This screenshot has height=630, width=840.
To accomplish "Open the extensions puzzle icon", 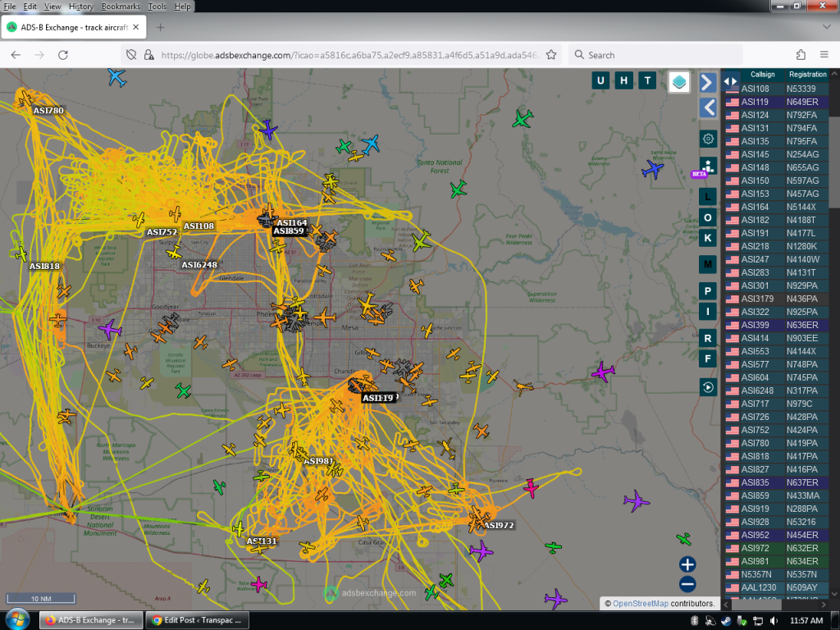I will point(801,55).
